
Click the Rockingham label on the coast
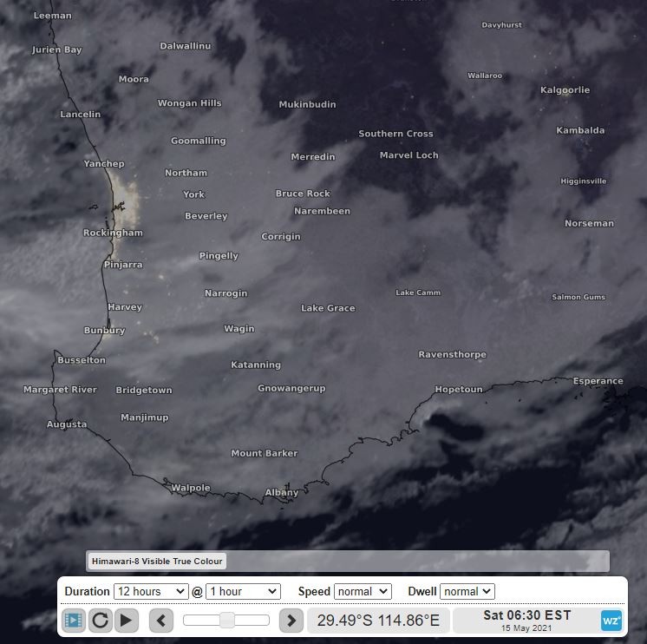113,233
